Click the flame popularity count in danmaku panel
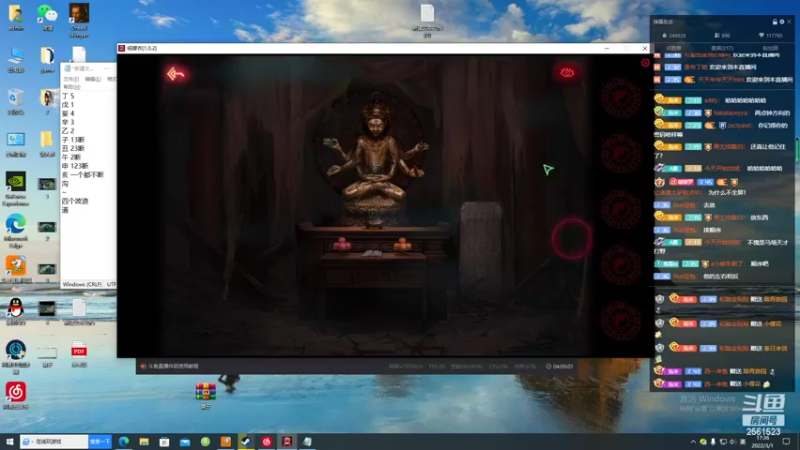 pos(674,35)
